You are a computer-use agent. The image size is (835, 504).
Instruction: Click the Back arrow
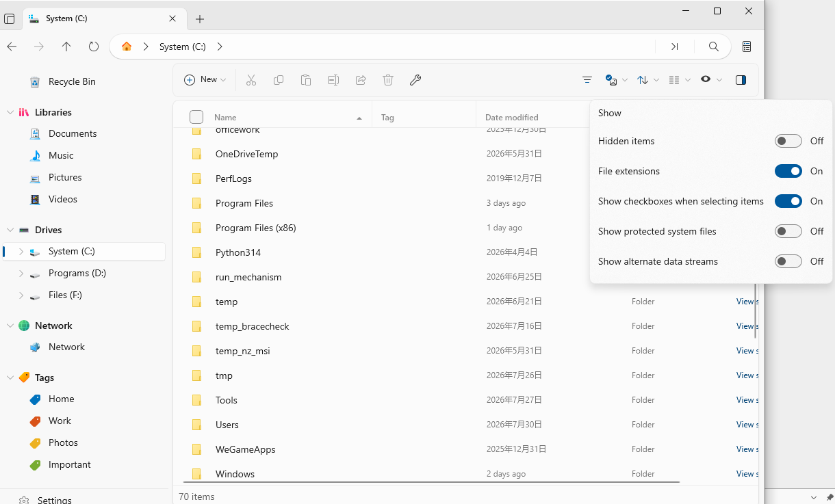tap(12, 47)
